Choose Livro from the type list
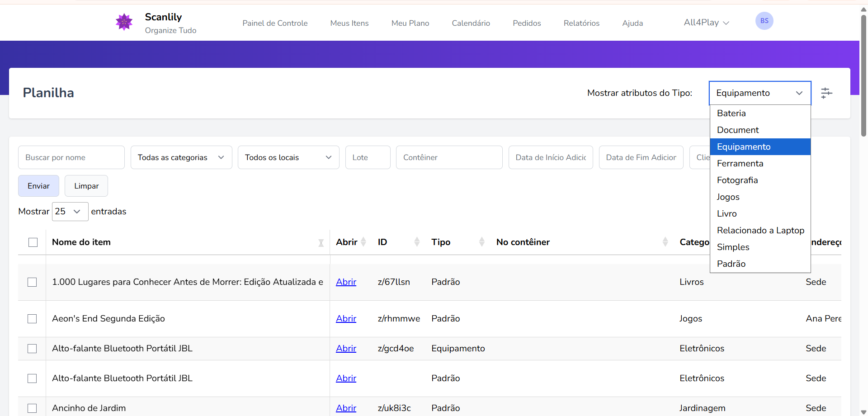Viewport: 868px width, 416px height. coord(760,213)
